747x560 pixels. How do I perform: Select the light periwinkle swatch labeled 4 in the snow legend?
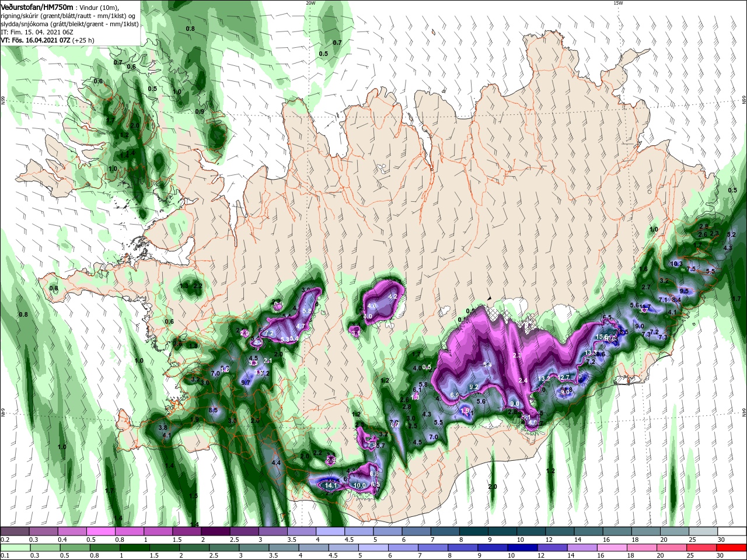pos(330,531)
